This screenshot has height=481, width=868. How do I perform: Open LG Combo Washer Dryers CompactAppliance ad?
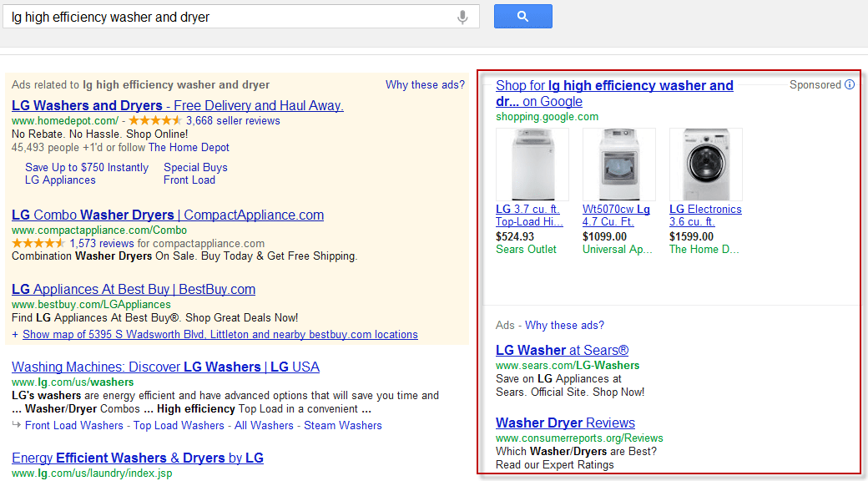pos(168,215)
